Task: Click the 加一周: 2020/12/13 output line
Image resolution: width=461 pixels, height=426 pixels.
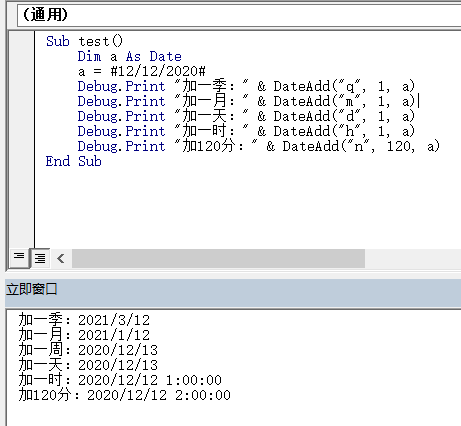Action: (88, 350)
